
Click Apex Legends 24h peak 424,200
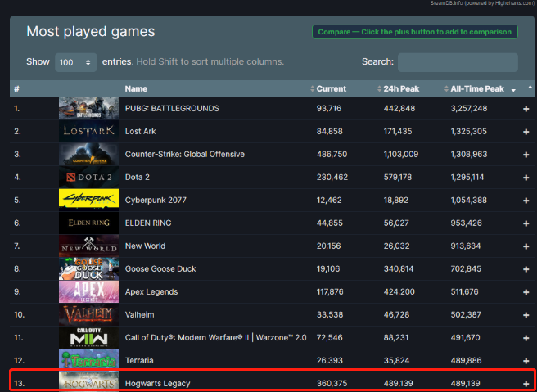(399, 291)
